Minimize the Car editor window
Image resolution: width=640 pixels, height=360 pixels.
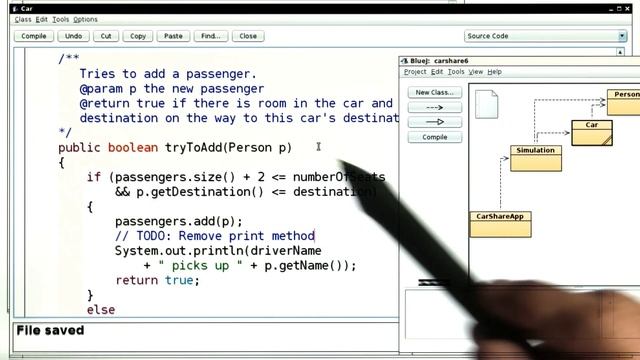pyautogui.click(x=611, y=9)
